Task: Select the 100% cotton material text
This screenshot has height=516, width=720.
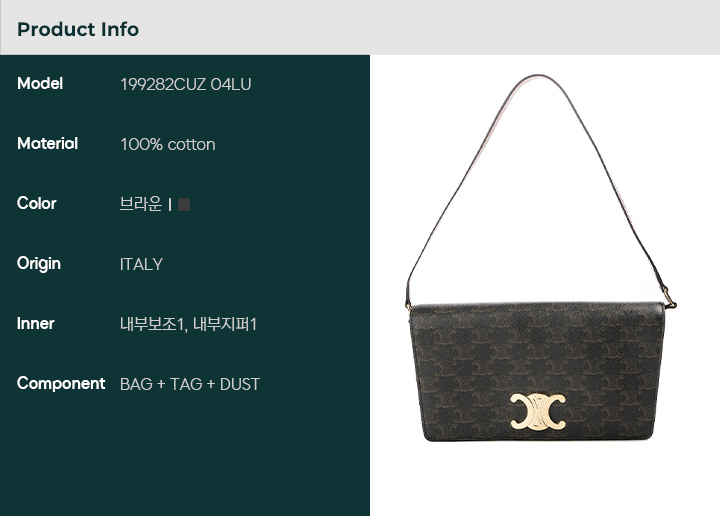Action: click(x=168, y=145)
